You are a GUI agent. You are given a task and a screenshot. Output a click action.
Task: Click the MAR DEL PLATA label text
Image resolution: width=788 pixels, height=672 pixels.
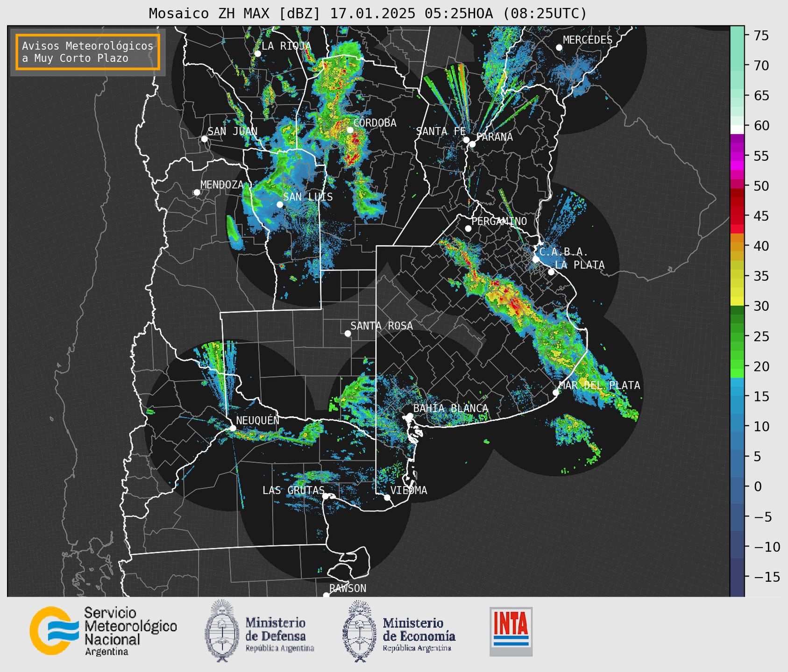[x=599, y=386]
